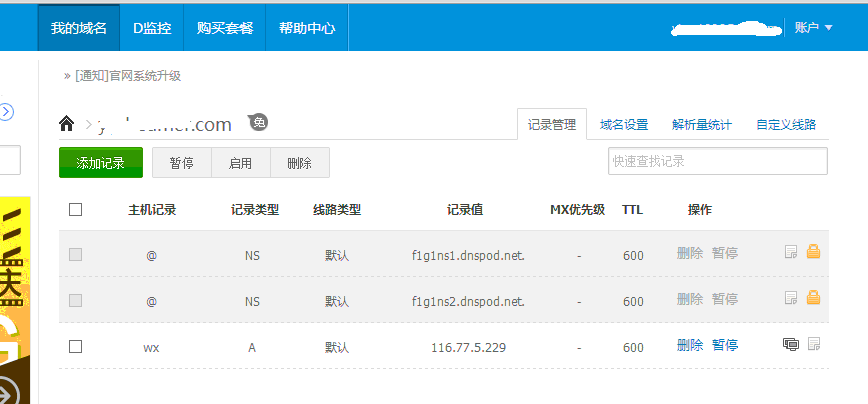Open remark icon for f1g1ns2 NS record
Screen dimensions: 868x404
click(x=791, y=298)
